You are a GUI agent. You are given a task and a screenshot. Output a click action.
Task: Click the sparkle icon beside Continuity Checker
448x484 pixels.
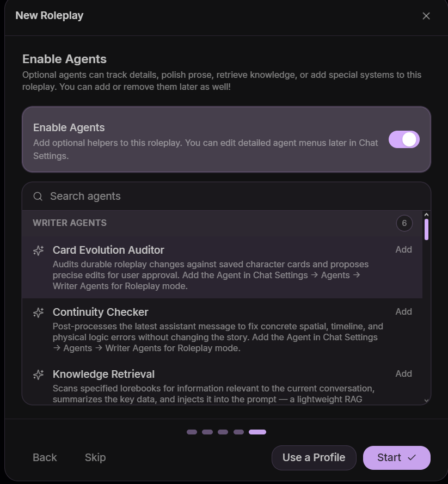(38, 313)
